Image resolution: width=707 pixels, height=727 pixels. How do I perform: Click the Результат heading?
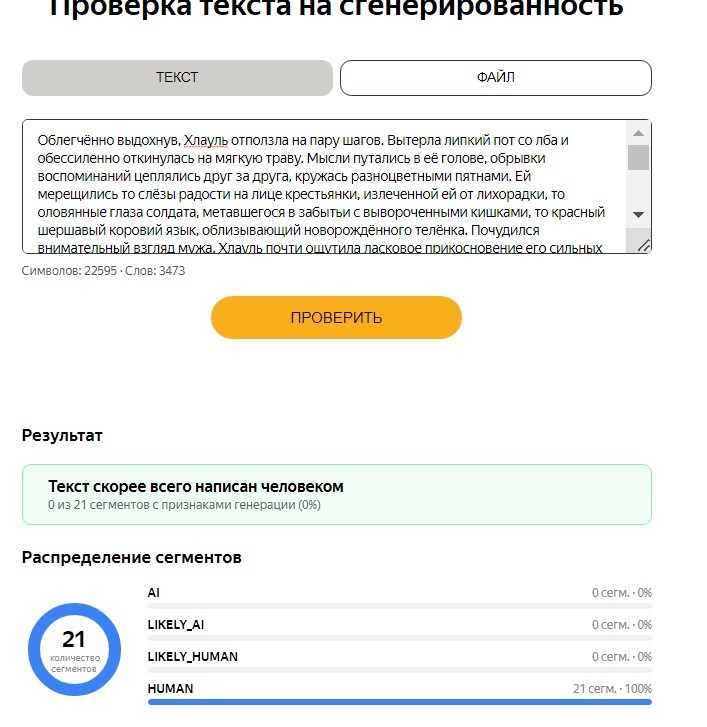[62, 435]
